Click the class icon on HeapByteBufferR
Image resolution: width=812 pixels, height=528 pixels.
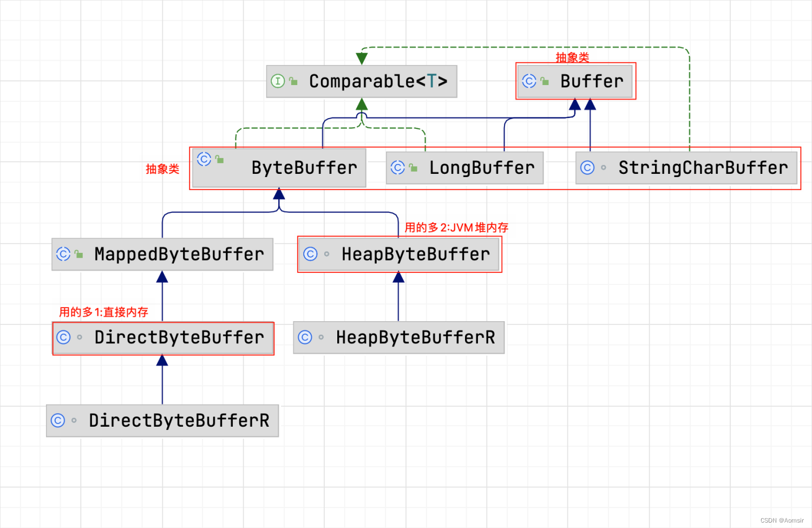(x=305, y=337)
